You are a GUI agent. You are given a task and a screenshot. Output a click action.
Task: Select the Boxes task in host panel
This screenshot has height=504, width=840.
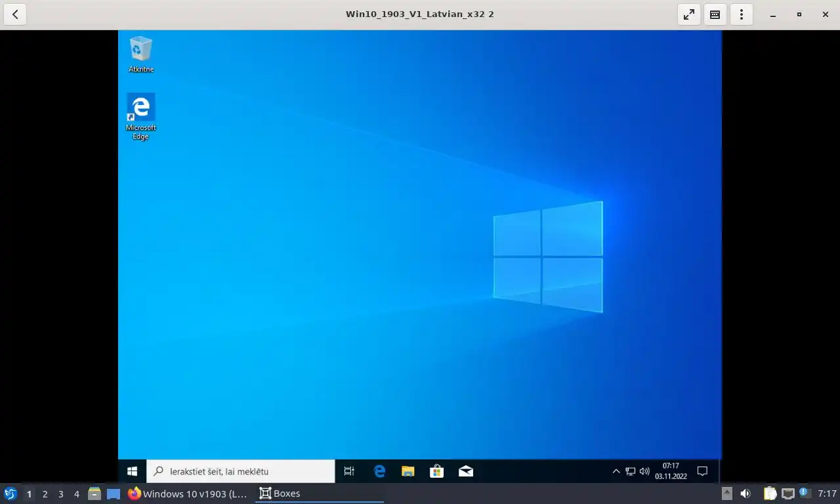pos(319,493)
